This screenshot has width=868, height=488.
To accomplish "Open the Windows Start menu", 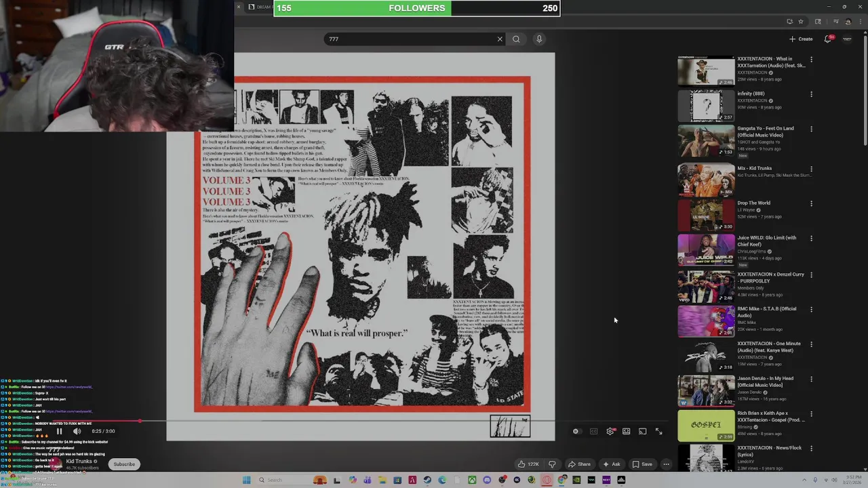I will (247, 480).
